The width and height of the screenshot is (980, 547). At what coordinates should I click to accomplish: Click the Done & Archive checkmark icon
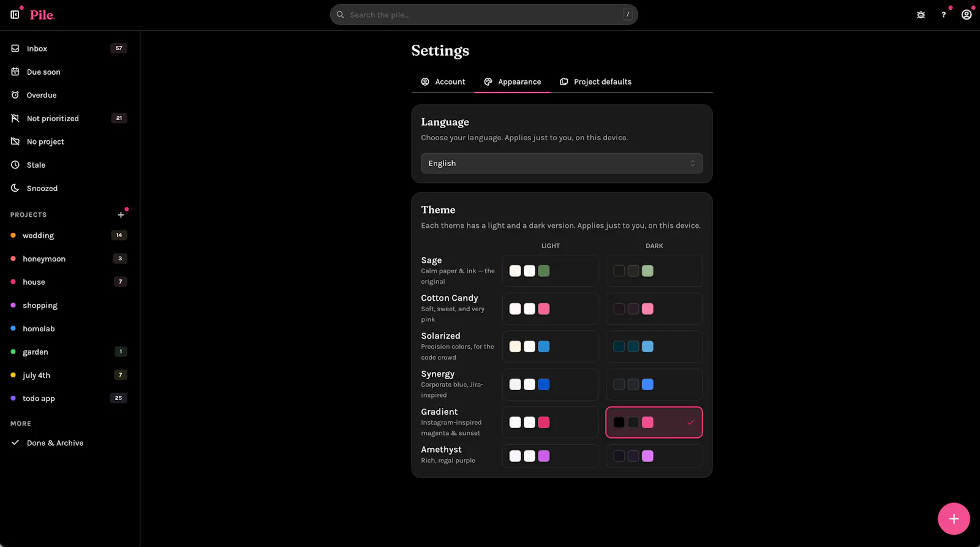click(x=15, y=442)
